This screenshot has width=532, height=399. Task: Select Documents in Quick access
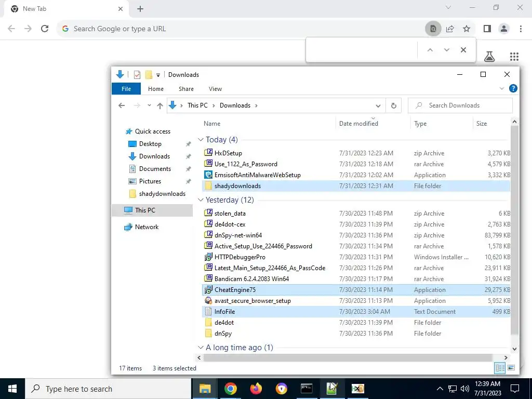coord(155,169)
